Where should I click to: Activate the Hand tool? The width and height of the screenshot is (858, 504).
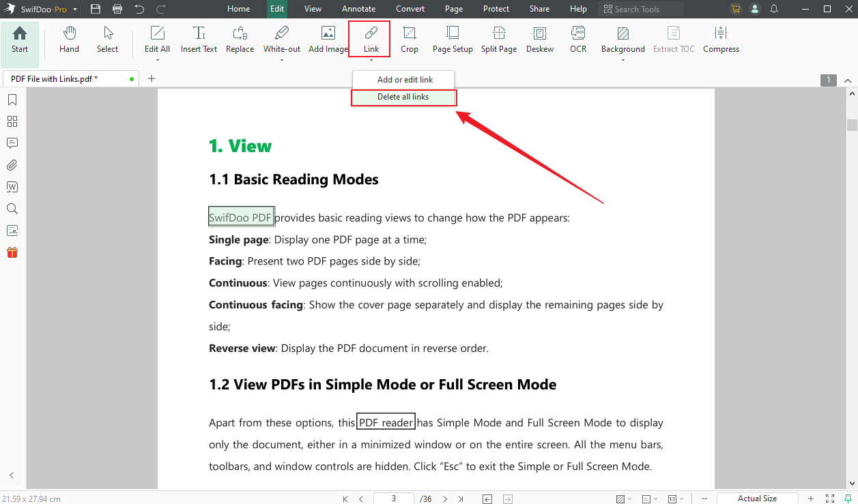[x=69, y=39]
